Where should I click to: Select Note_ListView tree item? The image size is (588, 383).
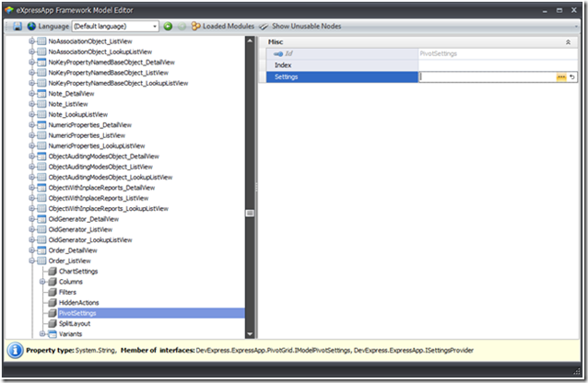coord(68,104)
